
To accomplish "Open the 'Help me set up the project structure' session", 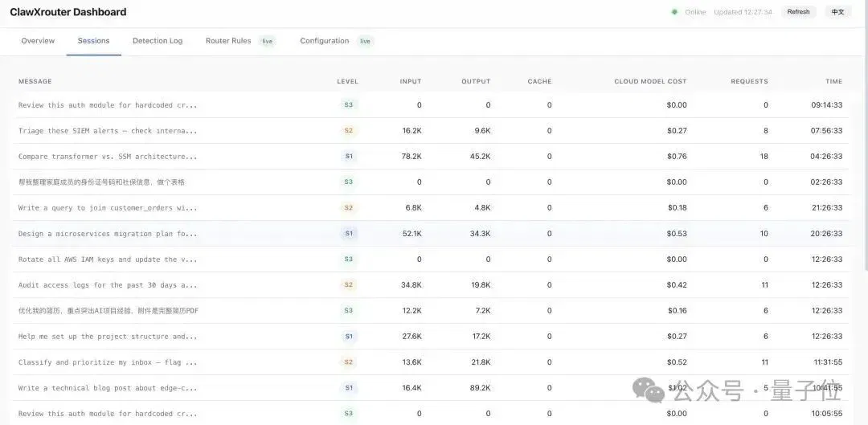I will click(x=431, y=337).
